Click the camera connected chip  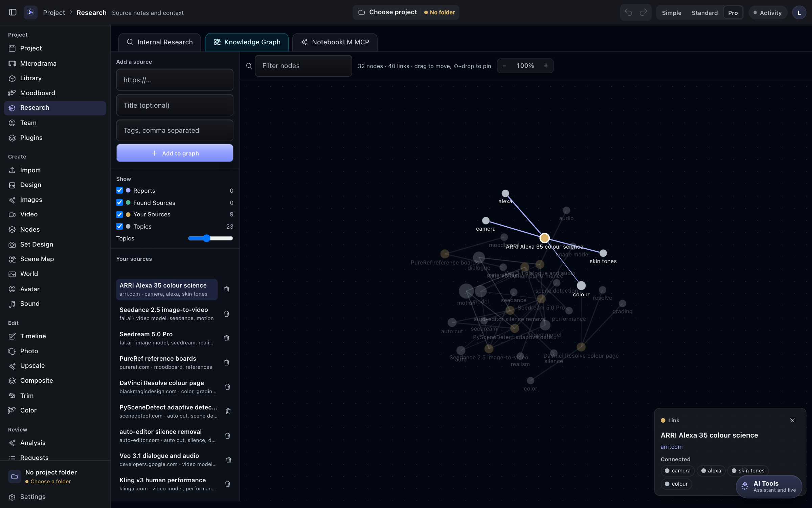pyautogui.click(x=677, y=470)
